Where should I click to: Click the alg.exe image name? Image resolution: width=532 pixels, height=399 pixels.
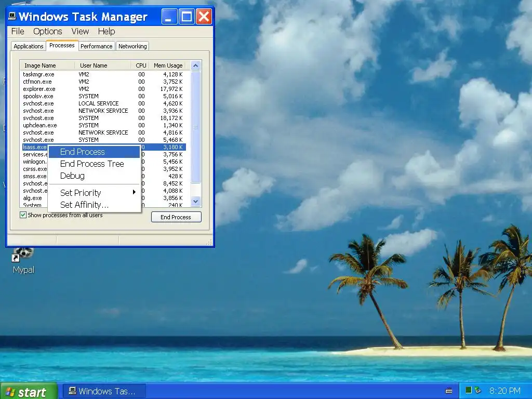point(33,198)
